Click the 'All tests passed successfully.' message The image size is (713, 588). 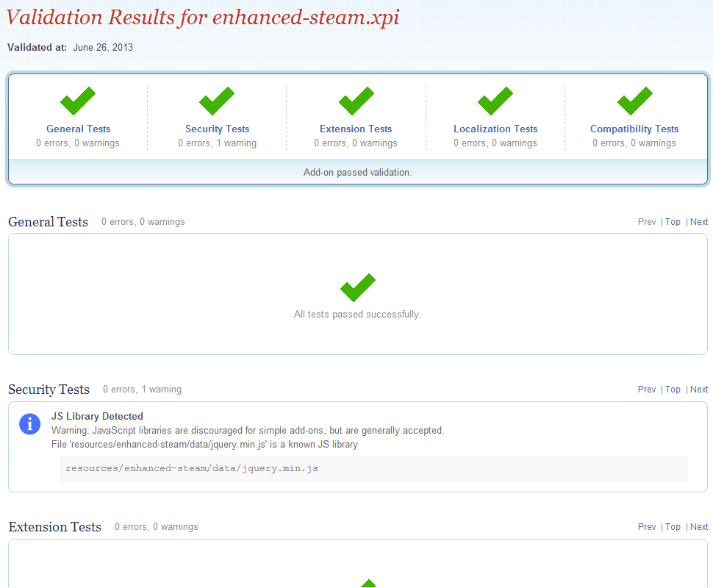357,315
